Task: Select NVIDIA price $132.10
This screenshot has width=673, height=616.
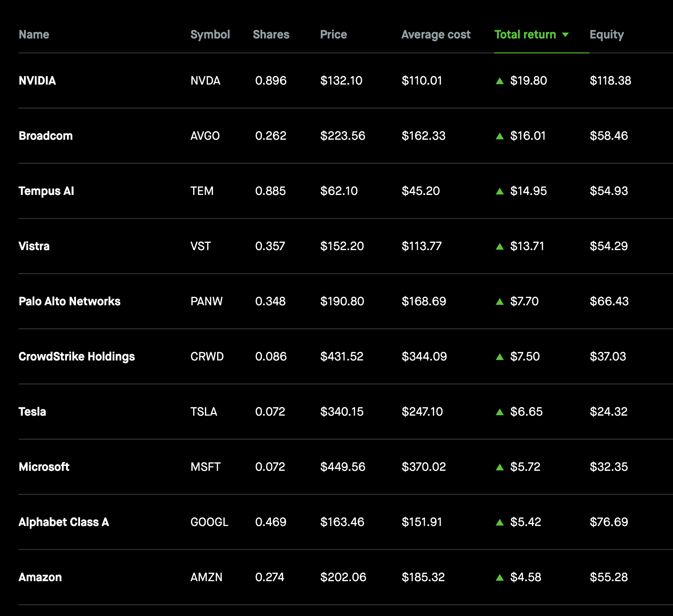Action: (341, 81)
